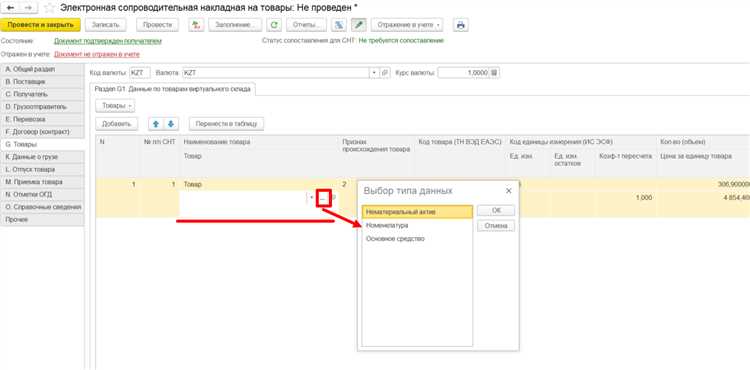The height and width of the screenshot is (370, 750).
Task: Expand the Товары dropdown button
Action: coord(115,106)
